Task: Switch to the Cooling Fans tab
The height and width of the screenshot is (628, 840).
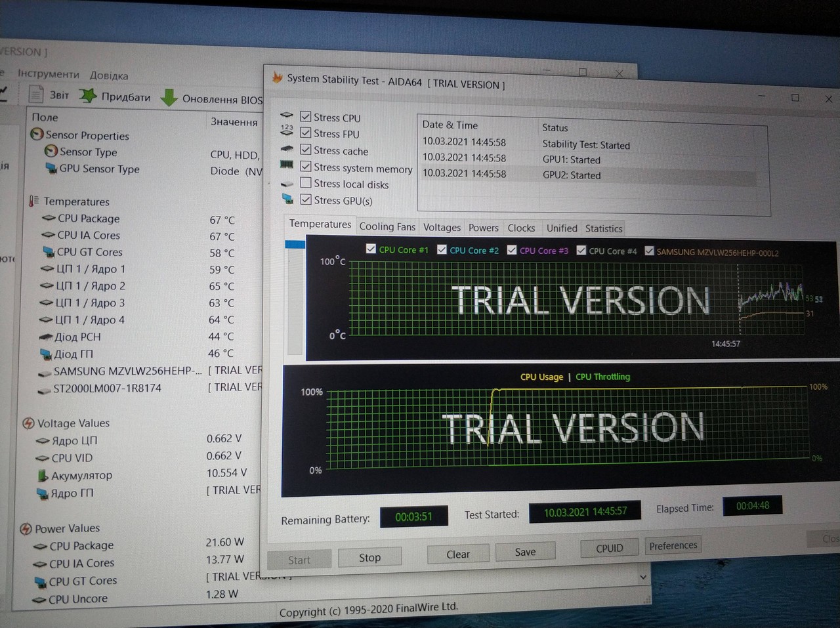Action: (x=387, y=226)
